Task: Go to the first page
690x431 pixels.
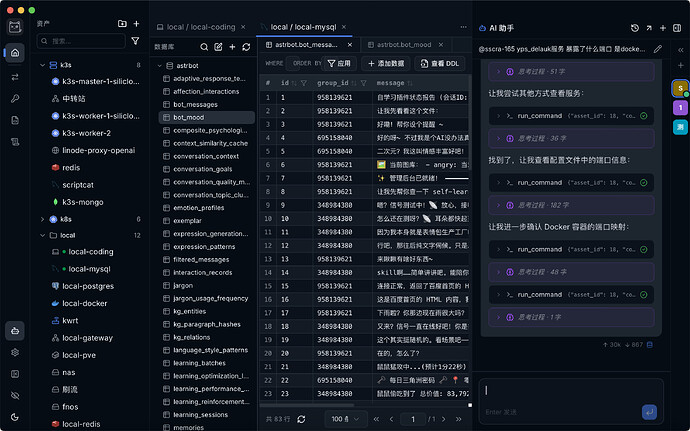Action: (376, 419)
